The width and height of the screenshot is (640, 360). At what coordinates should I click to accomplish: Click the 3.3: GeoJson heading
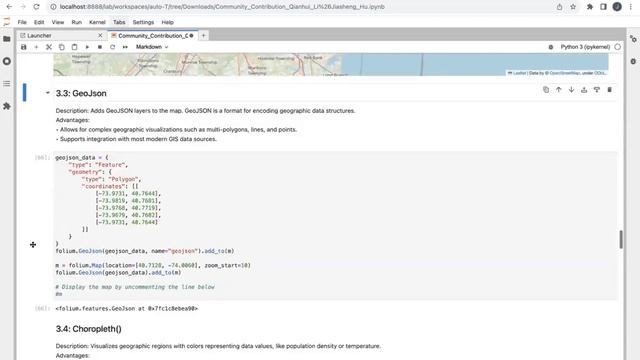click(x=81, y=93)
